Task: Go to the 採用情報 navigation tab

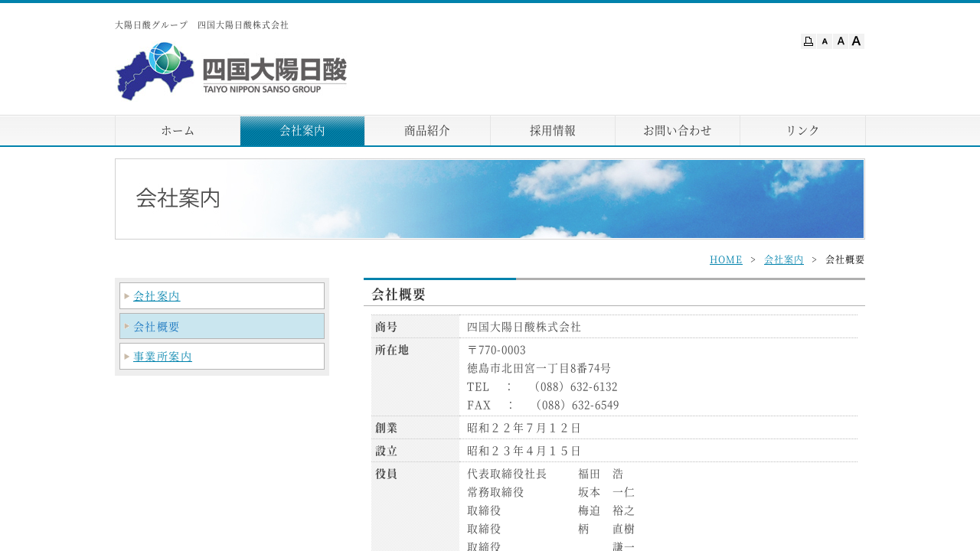Action: [553, 131]
